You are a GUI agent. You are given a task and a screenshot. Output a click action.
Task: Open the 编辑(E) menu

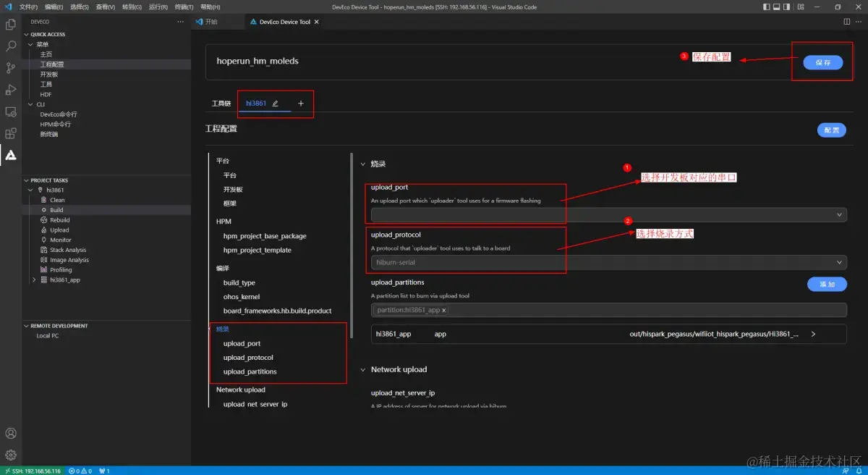click(x=54, y=7)
